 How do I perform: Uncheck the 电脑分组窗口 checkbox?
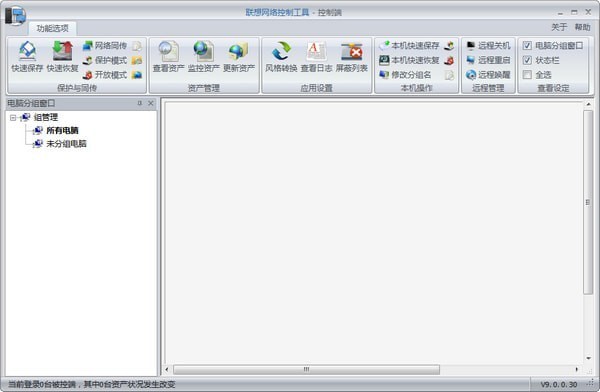[x=527, y=46]
